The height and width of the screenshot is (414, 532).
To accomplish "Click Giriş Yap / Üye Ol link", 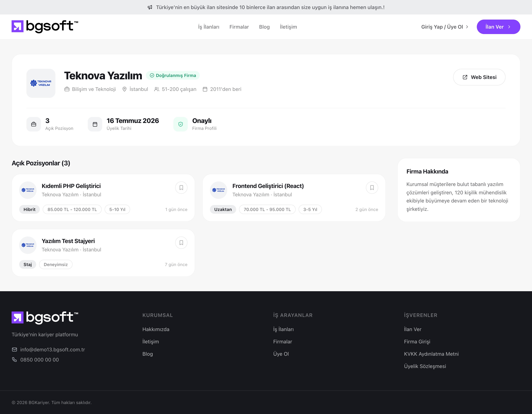I will point(445,27).
